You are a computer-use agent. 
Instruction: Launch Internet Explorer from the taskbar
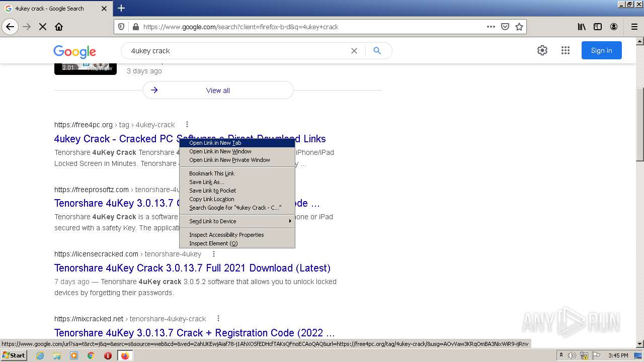(40, 355)
